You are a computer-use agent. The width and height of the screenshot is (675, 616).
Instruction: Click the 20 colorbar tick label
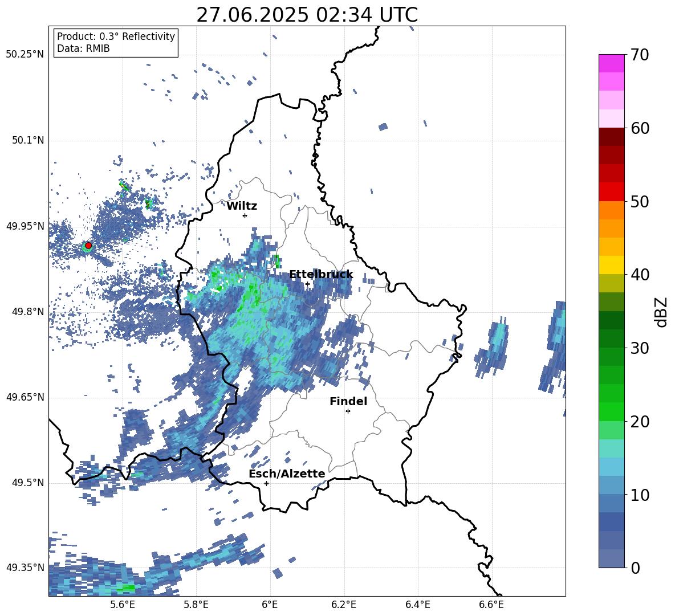click(640, 421)
